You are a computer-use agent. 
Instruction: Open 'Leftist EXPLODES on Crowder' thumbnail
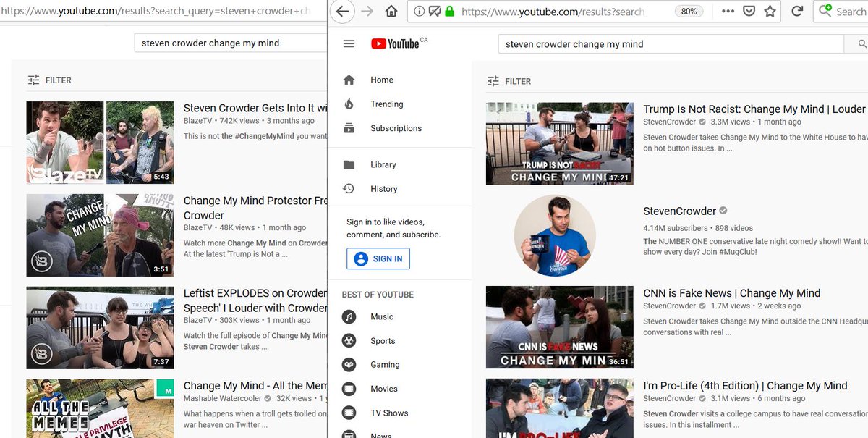click(101, 328)
